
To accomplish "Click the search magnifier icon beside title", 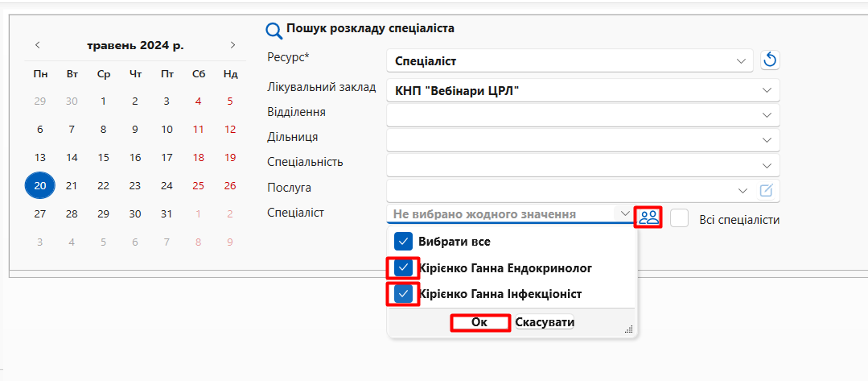I will coord(274,31).
